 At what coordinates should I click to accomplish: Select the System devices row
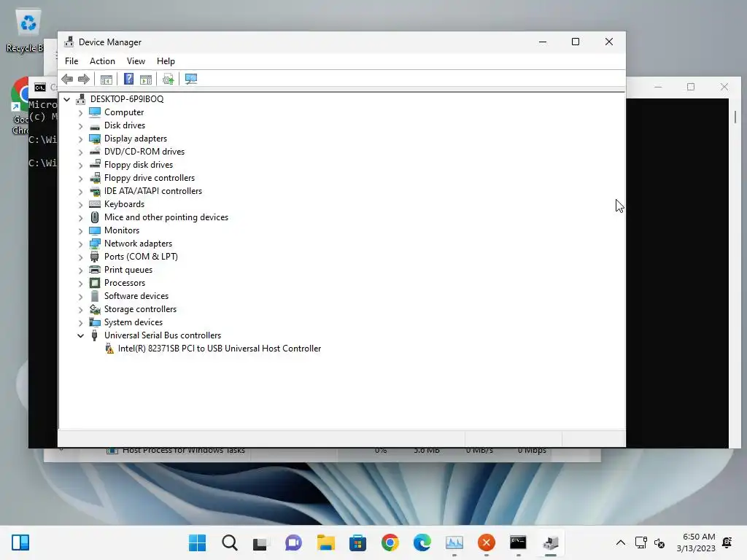133,322
